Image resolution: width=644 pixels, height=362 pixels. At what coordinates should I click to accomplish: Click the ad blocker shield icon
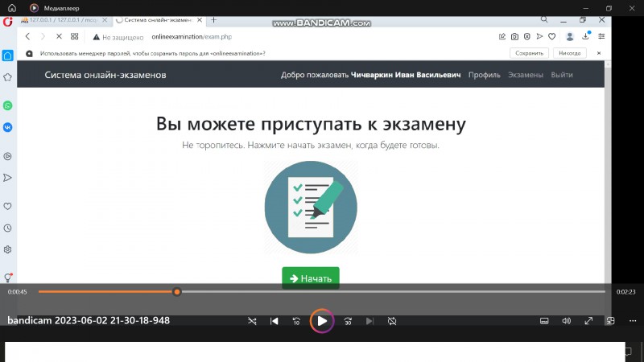[x=527, y=36]
